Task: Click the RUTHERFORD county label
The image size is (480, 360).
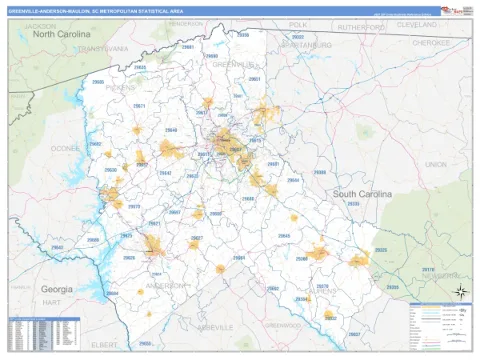Action: 361,28
